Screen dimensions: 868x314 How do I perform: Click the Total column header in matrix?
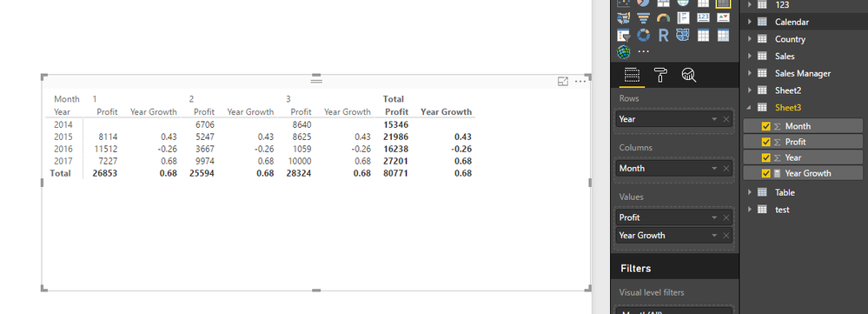tap(394, 99)
